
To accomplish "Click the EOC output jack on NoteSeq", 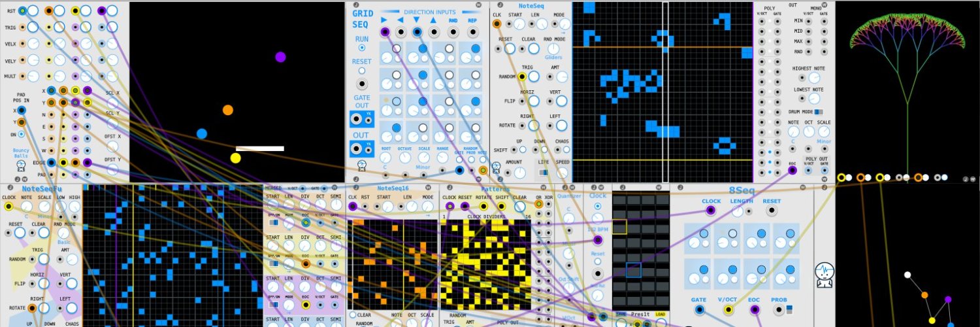I will [x=792, y=171].
